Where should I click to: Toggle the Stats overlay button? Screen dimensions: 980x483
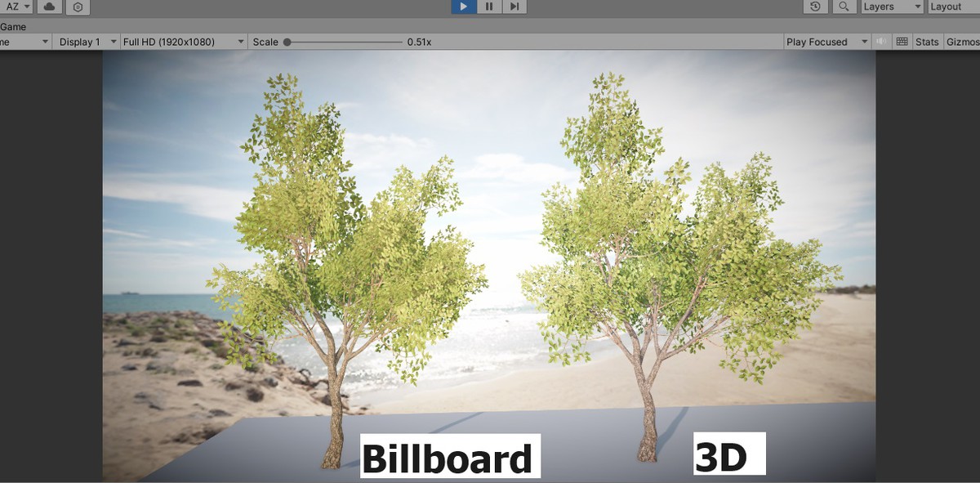coord(927,42)
